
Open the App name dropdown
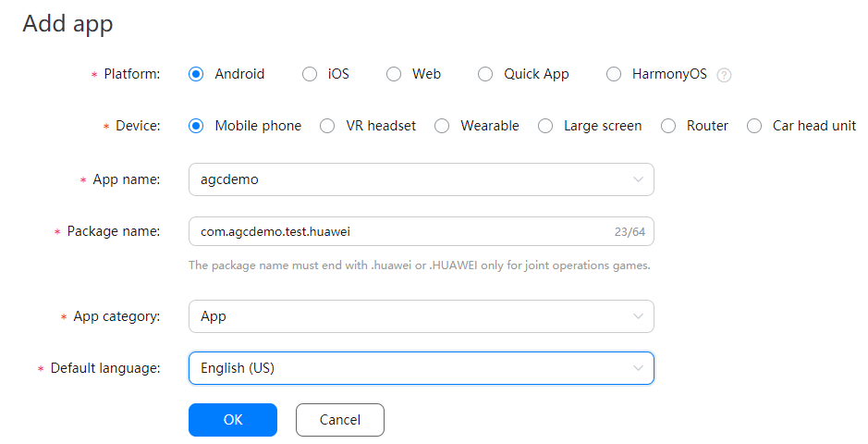pyautogui.click(x=422, y=179)
